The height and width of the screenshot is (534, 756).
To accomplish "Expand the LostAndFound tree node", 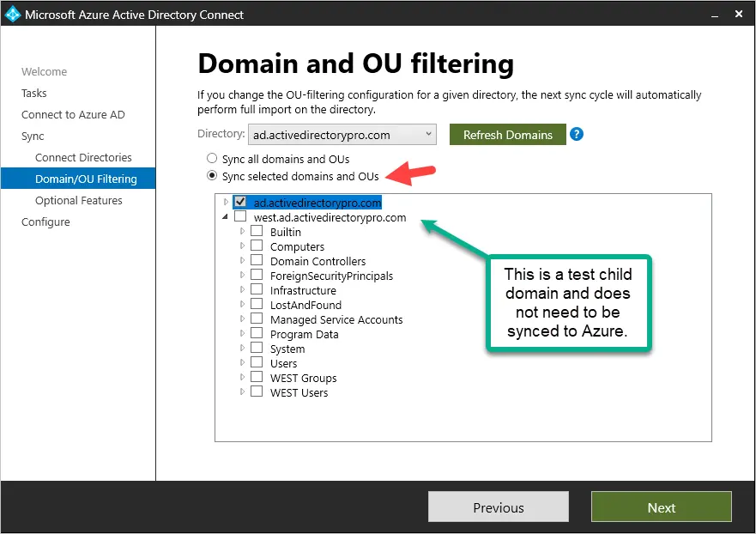I will (242, 305).
